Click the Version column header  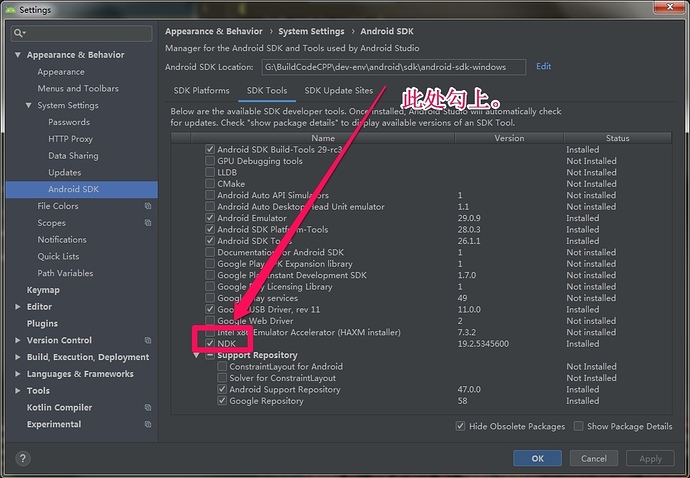pos(509,138)
